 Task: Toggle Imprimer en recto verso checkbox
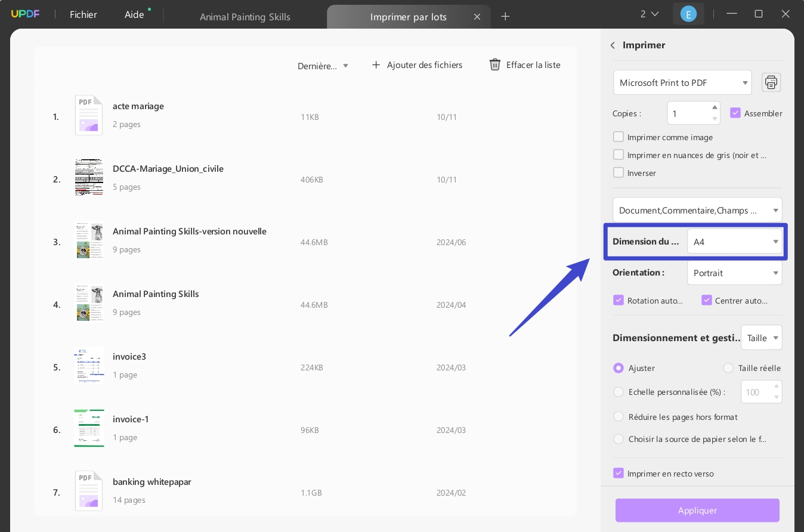pyautogui.click(x=619, y=473)
